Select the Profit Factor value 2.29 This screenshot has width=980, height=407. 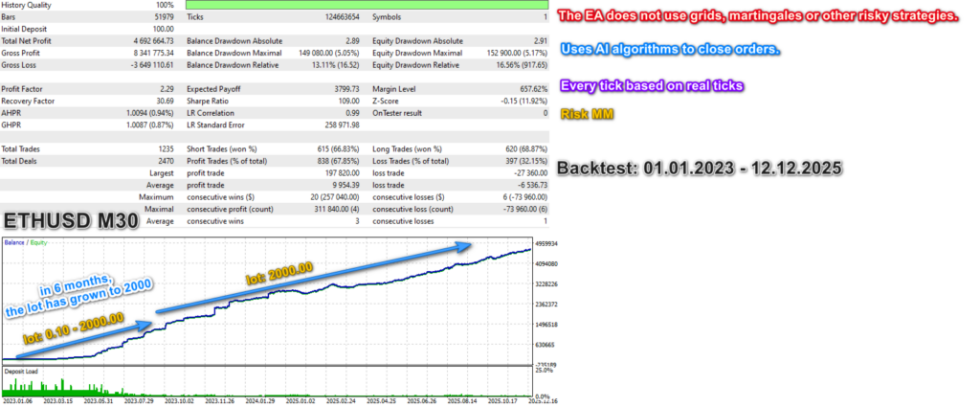167,89
